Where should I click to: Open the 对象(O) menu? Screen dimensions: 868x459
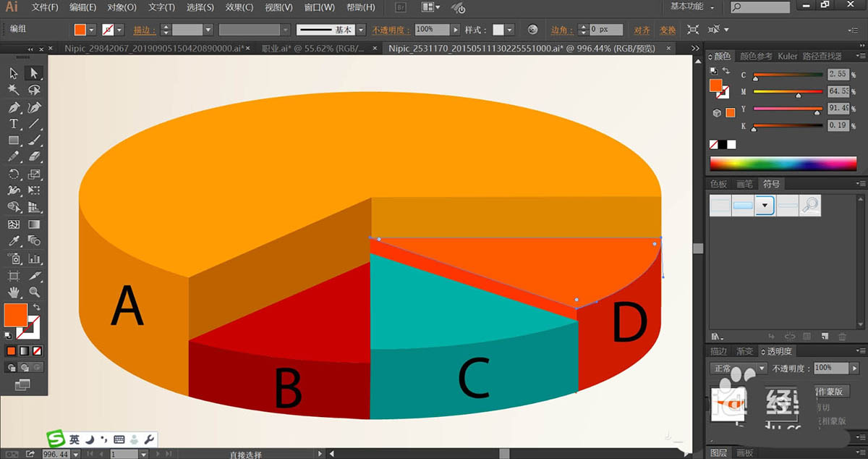(x=122, y=7)
